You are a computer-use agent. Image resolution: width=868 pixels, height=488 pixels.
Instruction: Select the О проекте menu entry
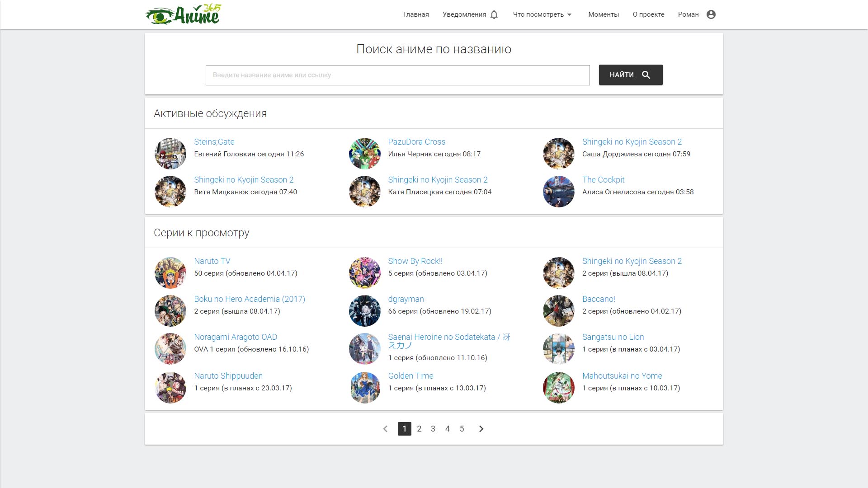(x=649, y=14)
